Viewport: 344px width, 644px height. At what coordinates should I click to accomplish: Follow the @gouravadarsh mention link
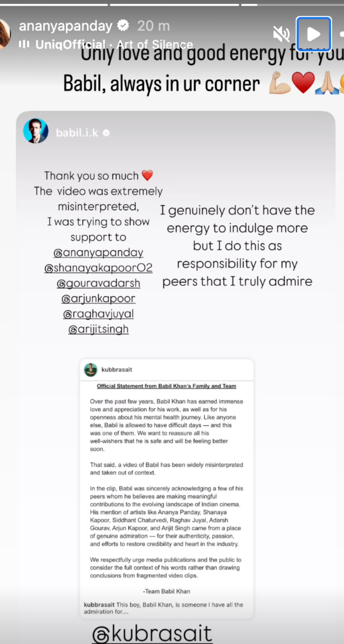(98, 283)
